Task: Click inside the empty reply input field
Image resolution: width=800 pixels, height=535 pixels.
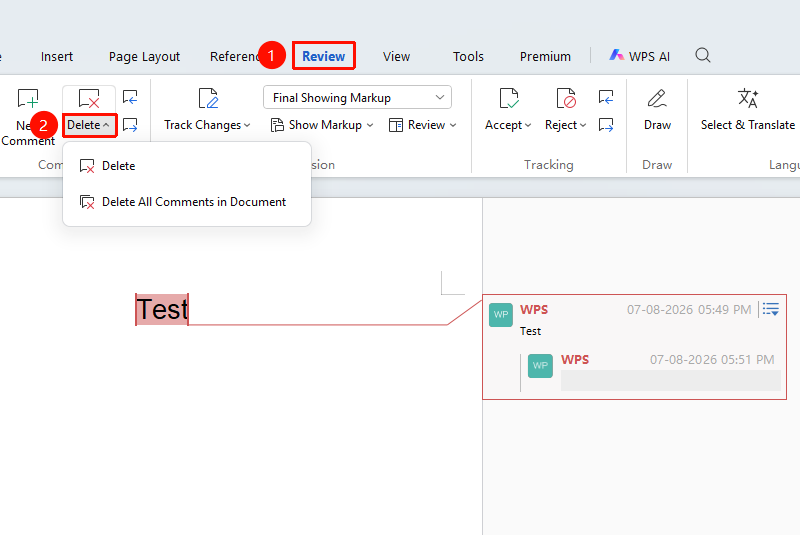Action: tap(670, 380)
